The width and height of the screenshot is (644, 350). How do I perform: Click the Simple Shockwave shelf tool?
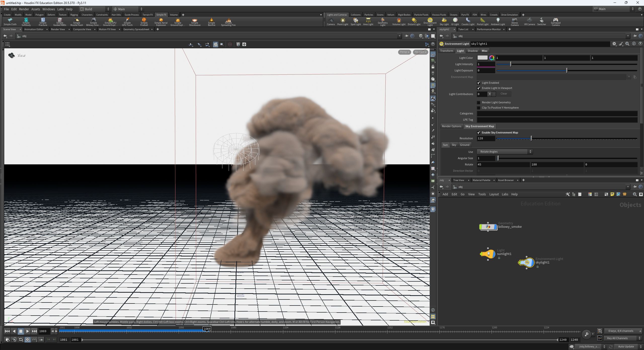[195, 22]
